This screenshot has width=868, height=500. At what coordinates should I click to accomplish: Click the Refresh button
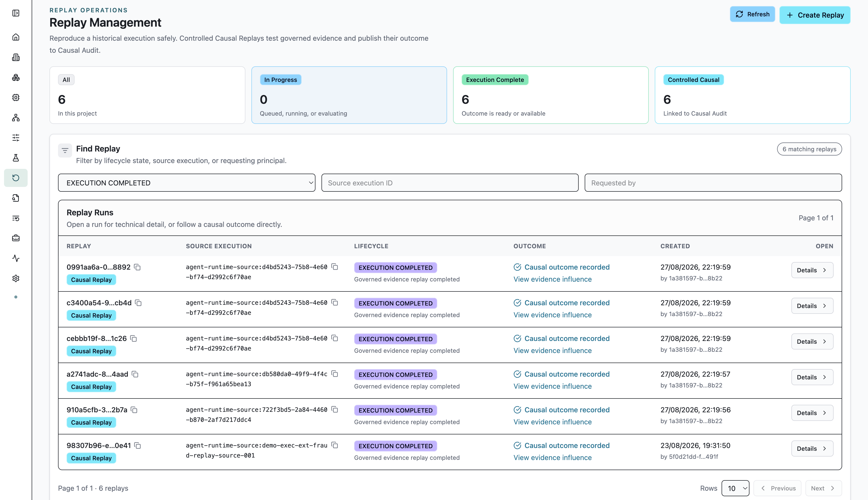(x=752, y=14)
